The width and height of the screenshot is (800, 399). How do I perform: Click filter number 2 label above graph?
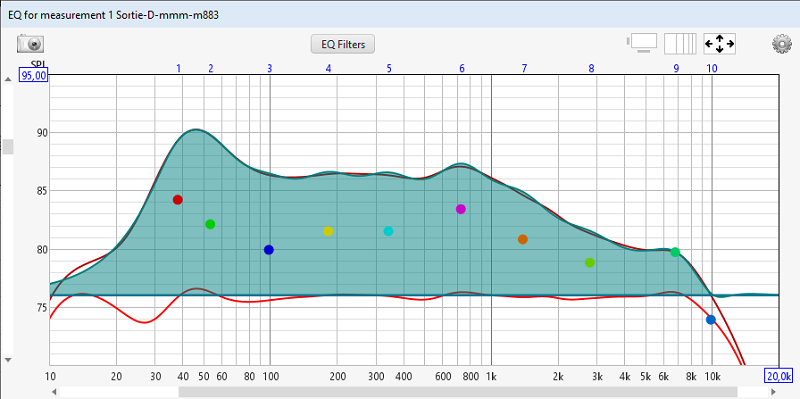tap(211, 68)
